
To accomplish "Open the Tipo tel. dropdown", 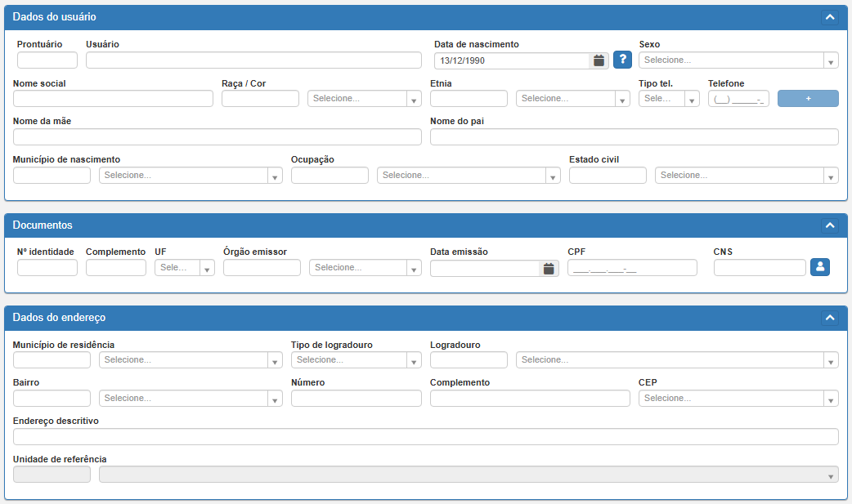I will [668, 99].
